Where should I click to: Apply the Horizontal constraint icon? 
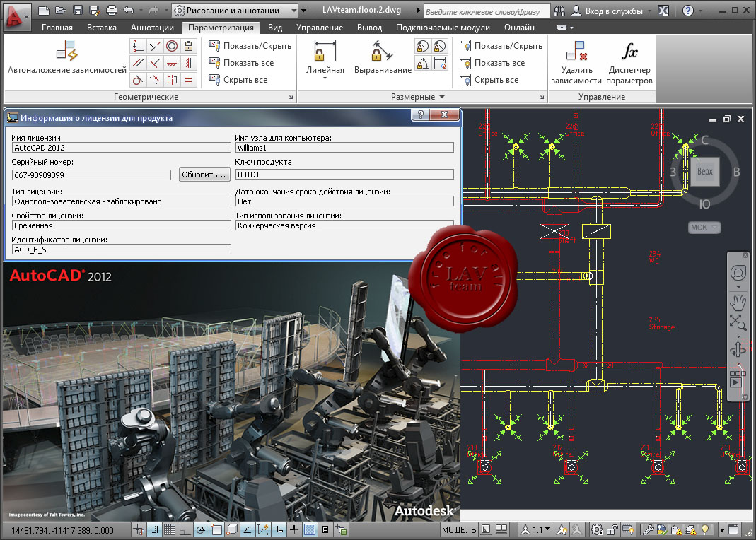point(172,63)
